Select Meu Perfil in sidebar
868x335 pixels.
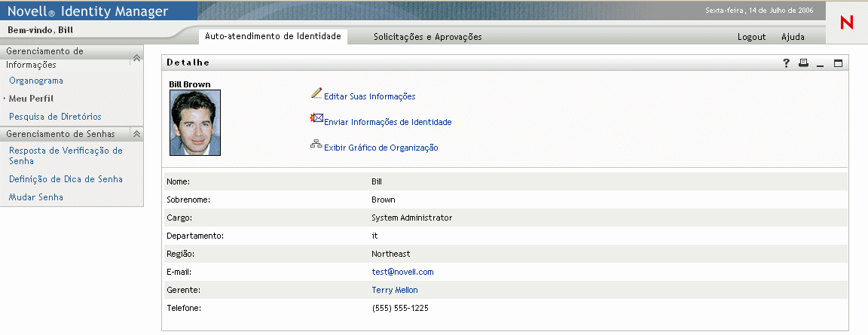pos(31,99)
